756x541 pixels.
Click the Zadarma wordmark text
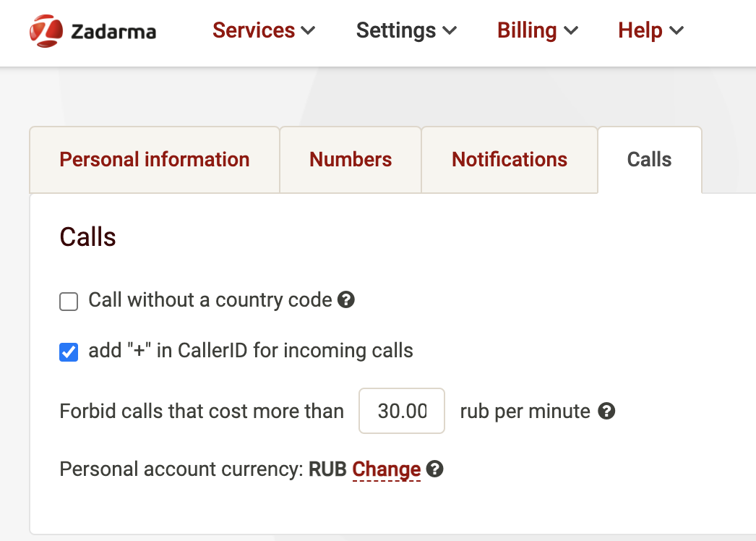(113, 32)
